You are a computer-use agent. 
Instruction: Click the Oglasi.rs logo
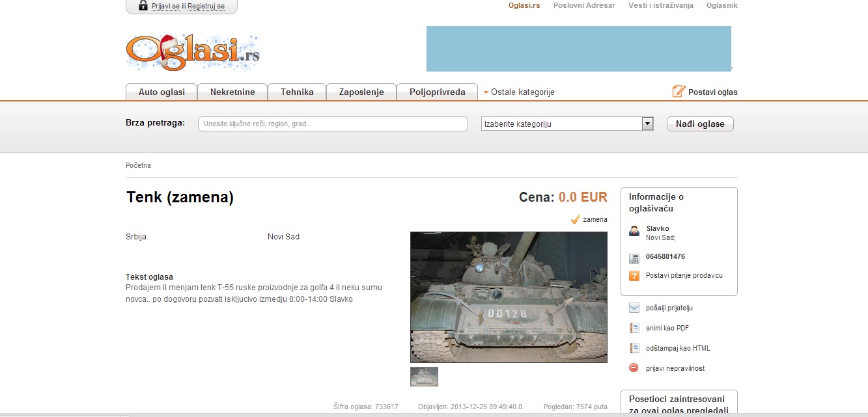click(192, 52)
